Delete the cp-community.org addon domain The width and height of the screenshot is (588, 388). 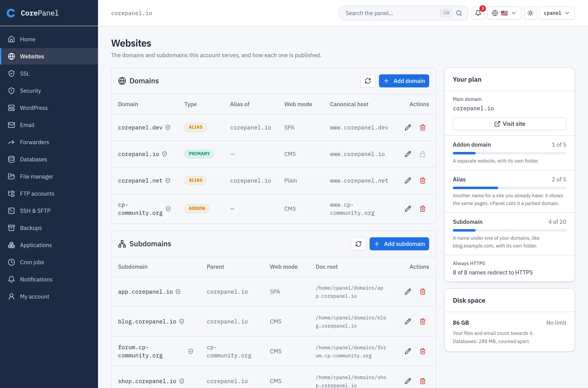click(422, 208)
